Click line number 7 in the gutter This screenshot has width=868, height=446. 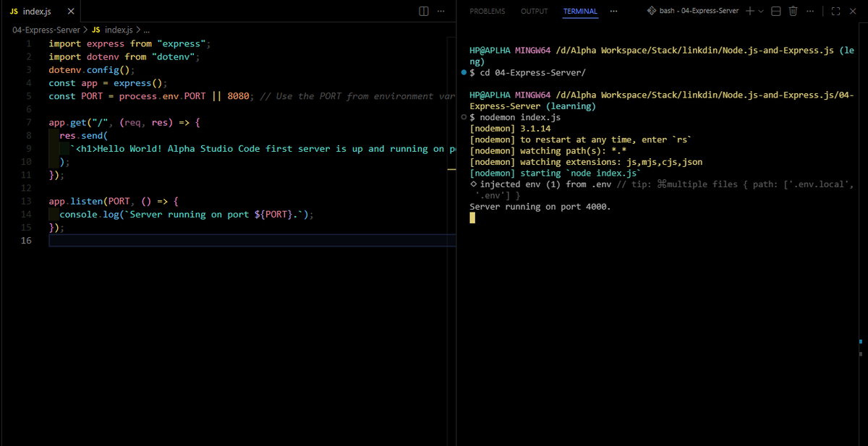pyautogui.click(x=27, y=122)
